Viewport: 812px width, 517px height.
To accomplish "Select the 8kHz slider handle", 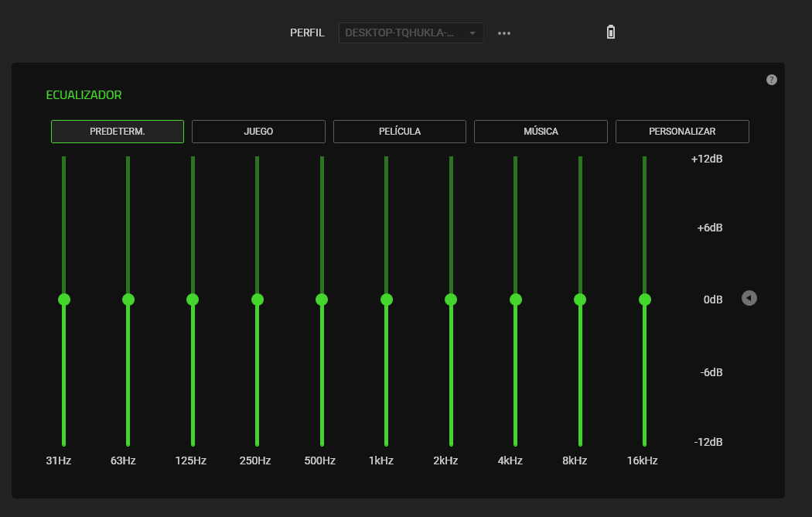I will [580, 300].
